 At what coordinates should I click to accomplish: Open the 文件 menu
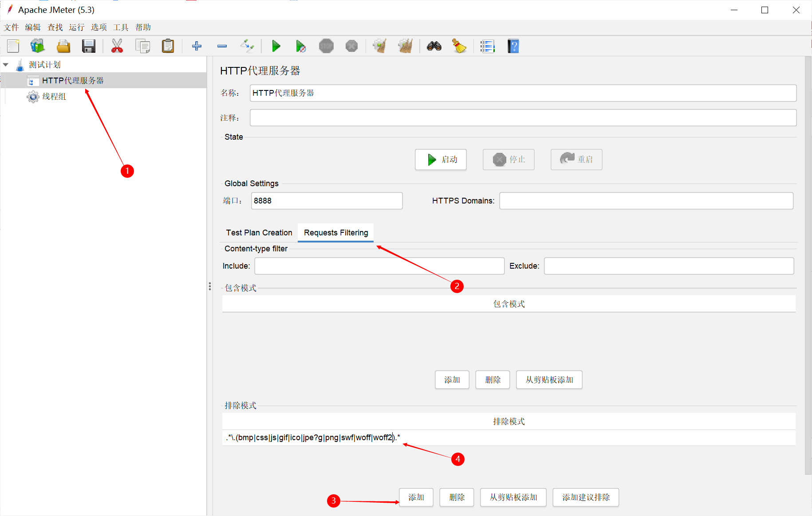coord(12,27)
